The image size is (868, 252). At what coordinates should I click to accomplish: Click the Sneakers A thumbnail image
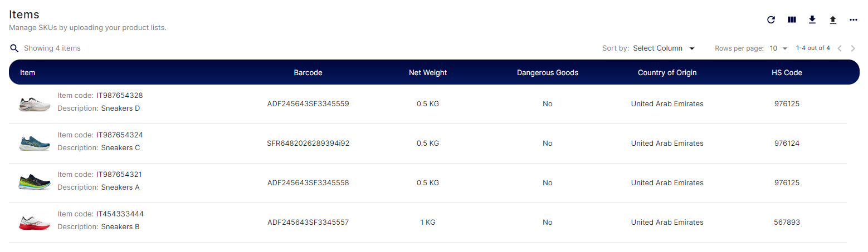point(35,183)
